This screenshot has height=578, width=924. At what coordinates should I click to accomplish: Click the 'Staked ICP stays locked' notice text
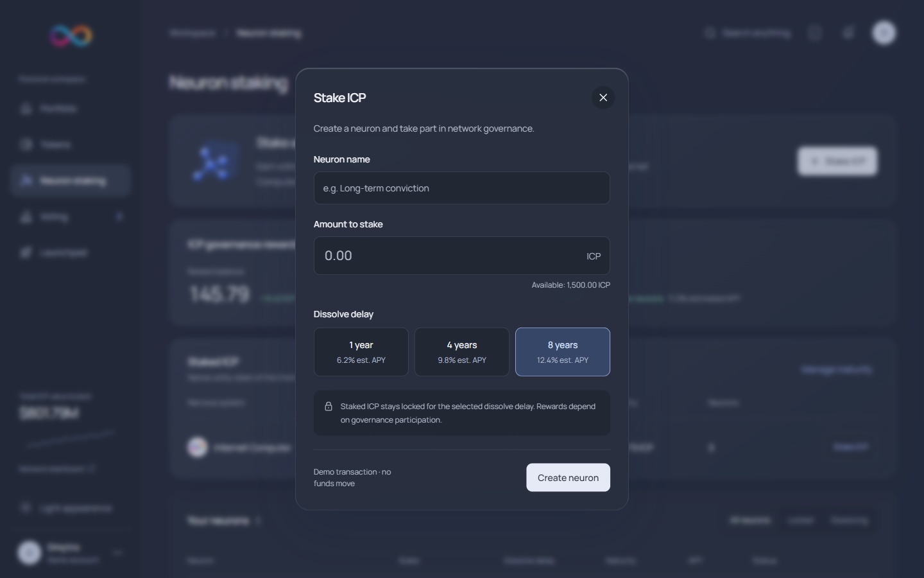point(468,413)
